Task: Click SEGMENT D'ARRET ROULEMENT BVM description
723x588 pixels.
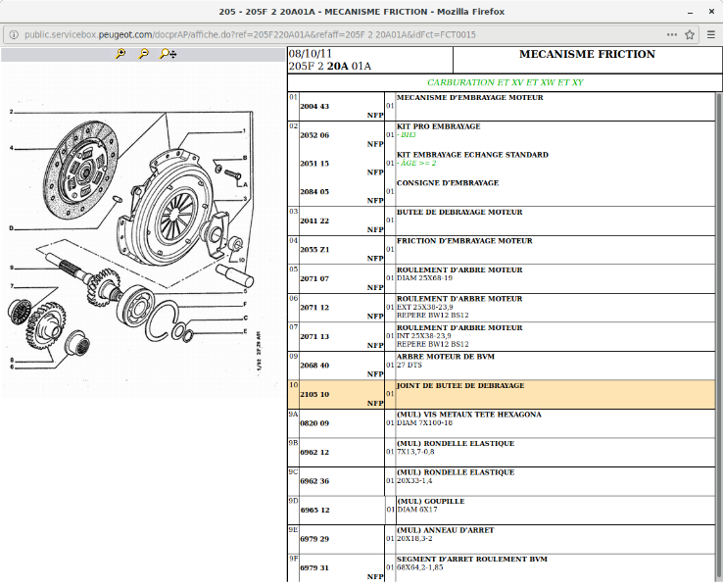Action: [x=471, y=559]
